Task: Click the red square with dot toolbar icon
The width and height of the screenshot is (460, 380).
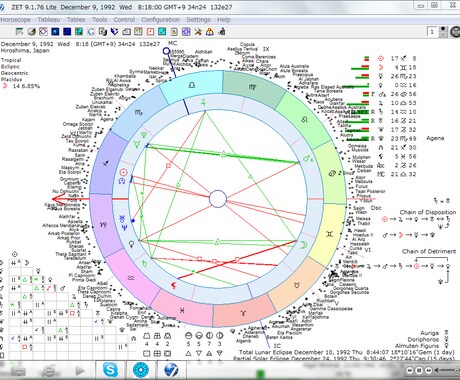Action: pyautogui.click(x=150, y=32)
